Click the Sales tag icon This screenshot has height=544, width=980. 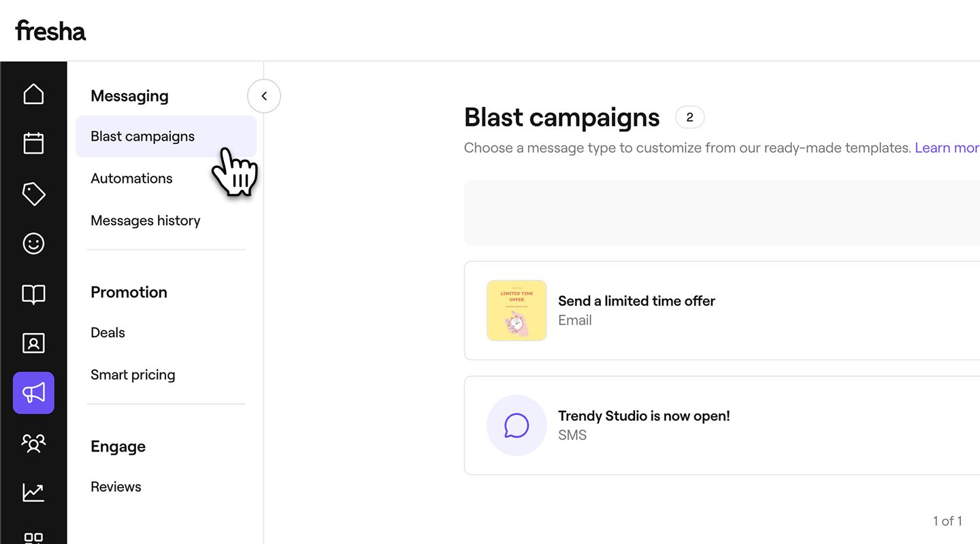(33, 194)
